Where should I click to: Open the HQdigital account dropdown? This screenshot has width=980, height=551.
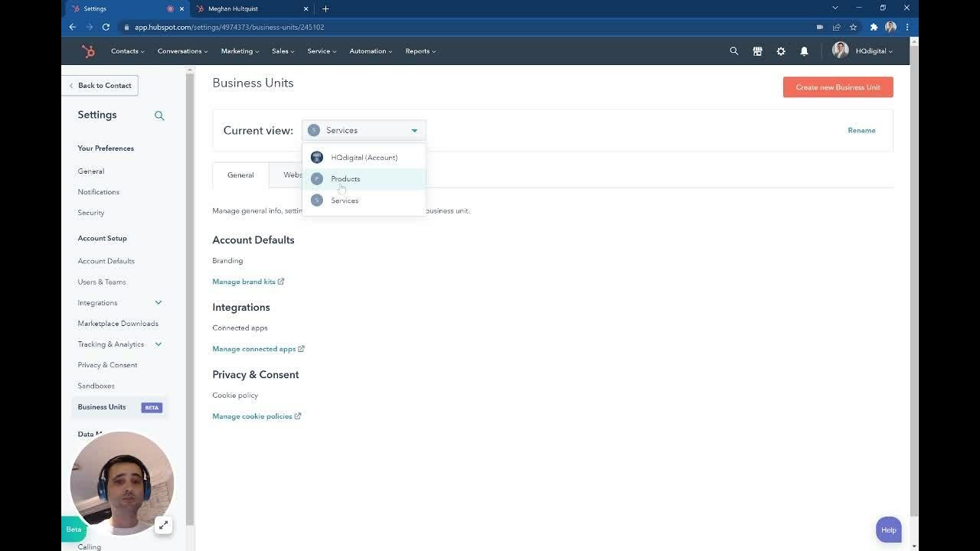[874, 51]
